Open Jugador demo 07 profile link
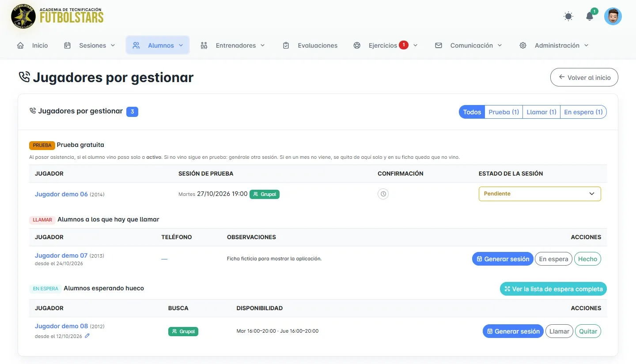 [x=61, y=255]
